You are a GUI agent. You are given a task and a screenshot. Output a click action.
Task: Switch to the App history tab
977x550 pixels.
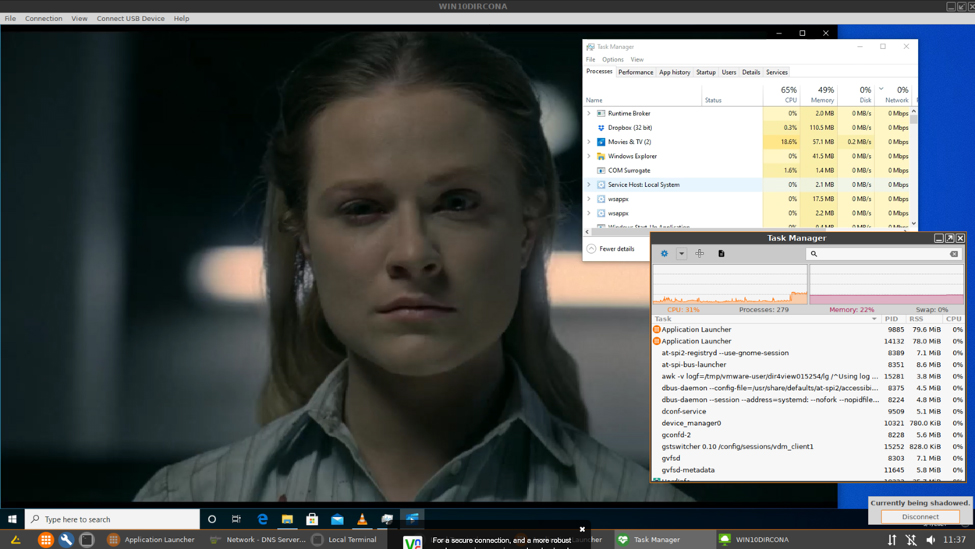pos(675,72)
